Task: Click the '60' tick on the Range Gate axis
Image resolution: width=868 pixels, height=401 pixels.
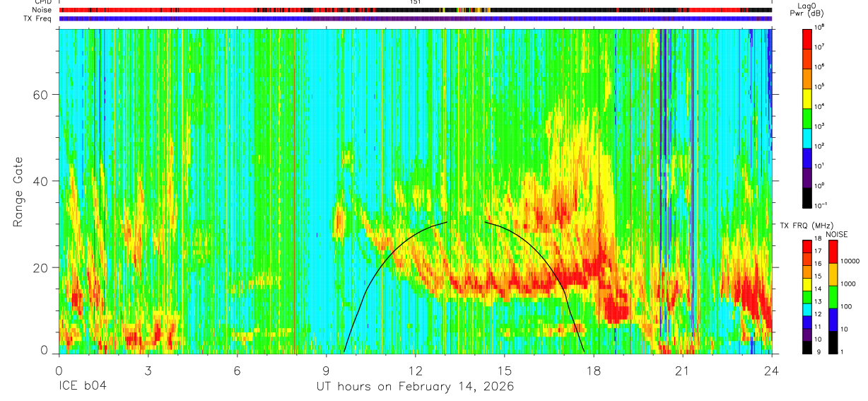Action: 41,95
